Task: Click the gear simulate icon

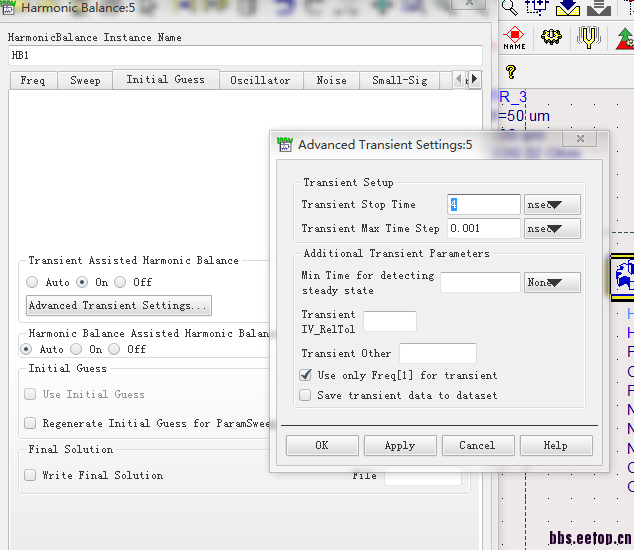Action: click(x=551, y=37)
